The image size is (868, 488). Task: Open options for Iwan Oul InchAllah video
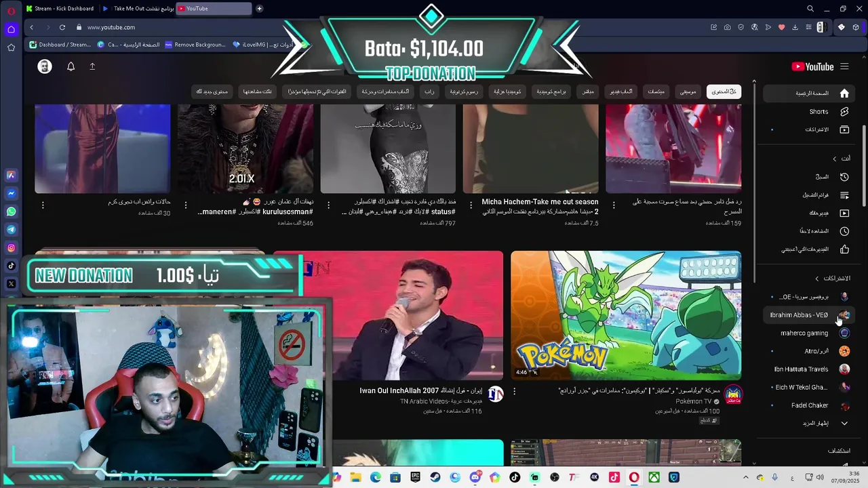pyautogui.click(x=514, y=391)
